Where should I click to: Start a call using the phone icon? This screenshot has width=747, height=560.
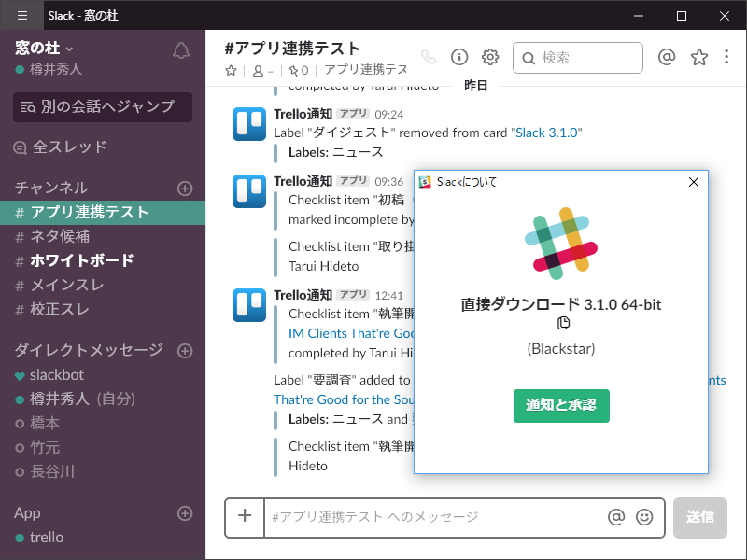pyautogui.click(x=429, y=56)
